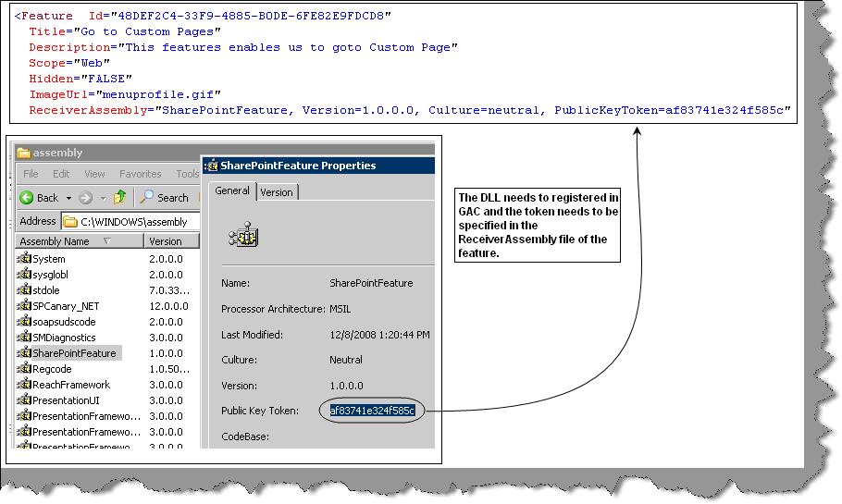Click the Last Modified date value

(379, 335)
